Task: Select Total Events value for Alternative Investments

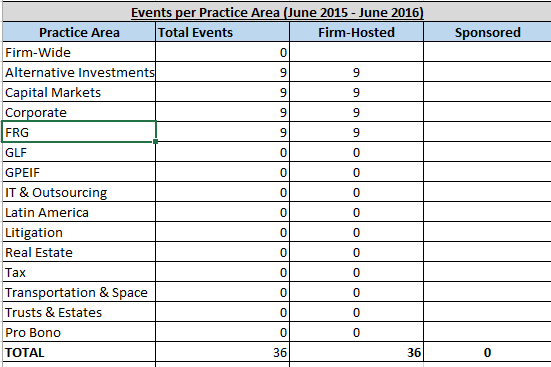Action: tap(222, 72)
